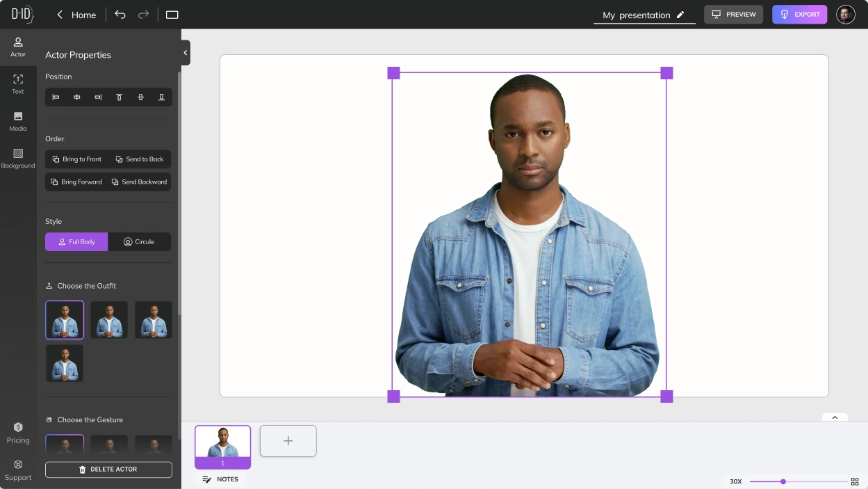Image resolution: width=868 pixels, height=489 pixels.
Task: Click Delete Actor button
Action: pyautogui.click(x=108, y=470)
